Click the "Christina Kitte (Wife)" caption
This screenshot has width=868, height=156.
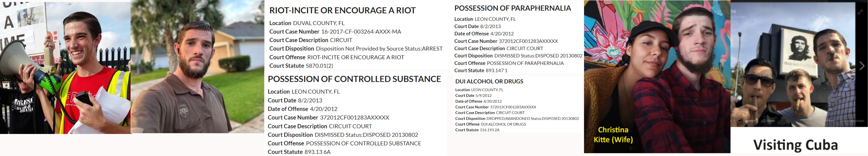(x=613, y=135)
